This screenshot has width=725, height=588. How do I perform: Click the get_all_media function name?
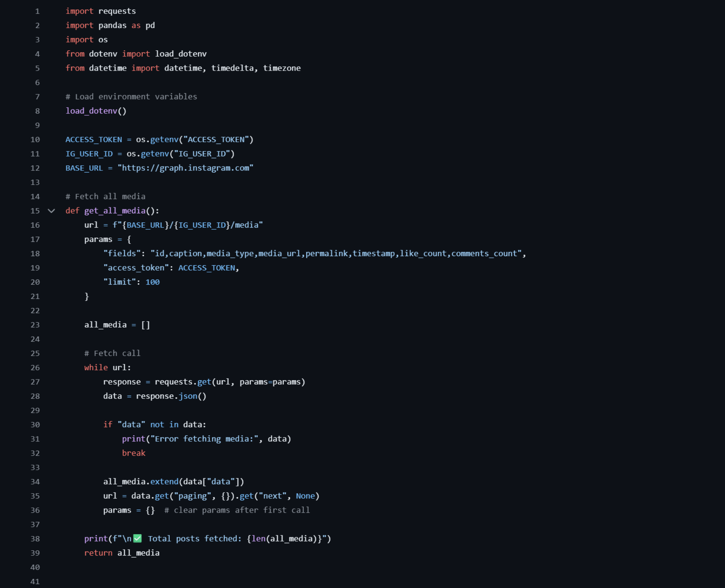tap(115, 211)
